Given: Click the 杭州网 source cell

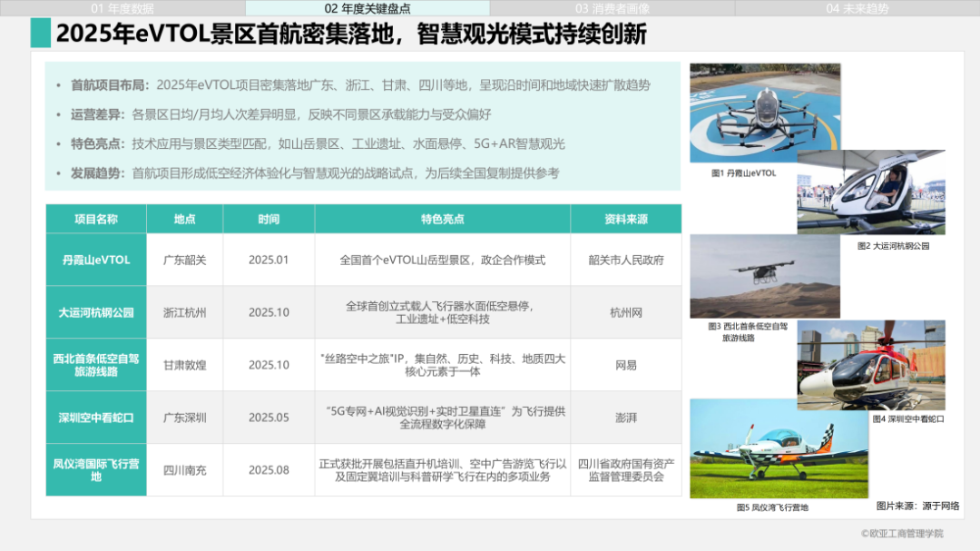Looking at the screenshot, I should click(x=625, y=312).
